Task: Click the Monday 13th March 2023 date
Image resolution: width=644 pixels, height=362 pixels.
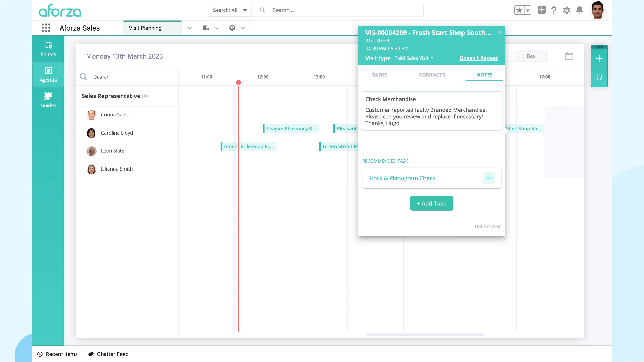Action: click(124, 56)
